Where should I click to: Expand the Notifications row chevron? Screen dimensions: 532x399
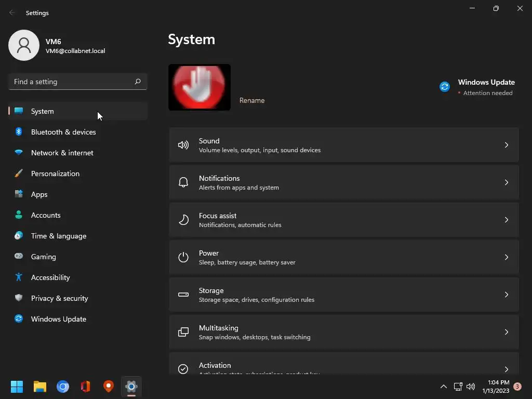[x=506, y=182]
